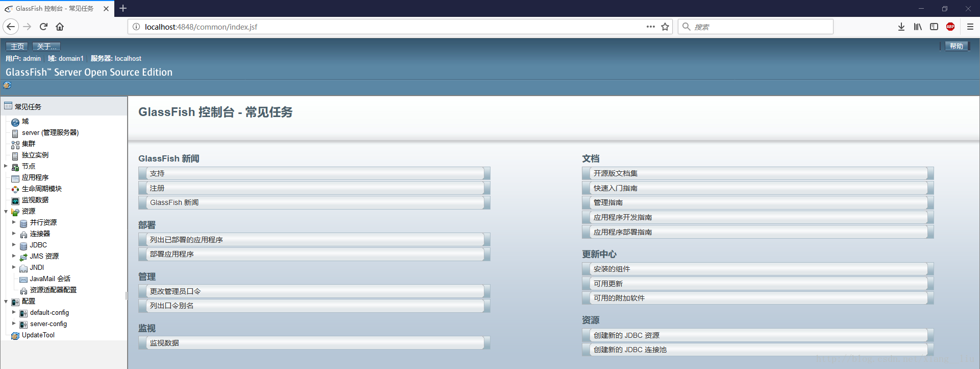The height and width of the screenshot is (369, 980).
Task: Go back with browser back arrow
Action: pyautogui.click(x=11, y=27)
